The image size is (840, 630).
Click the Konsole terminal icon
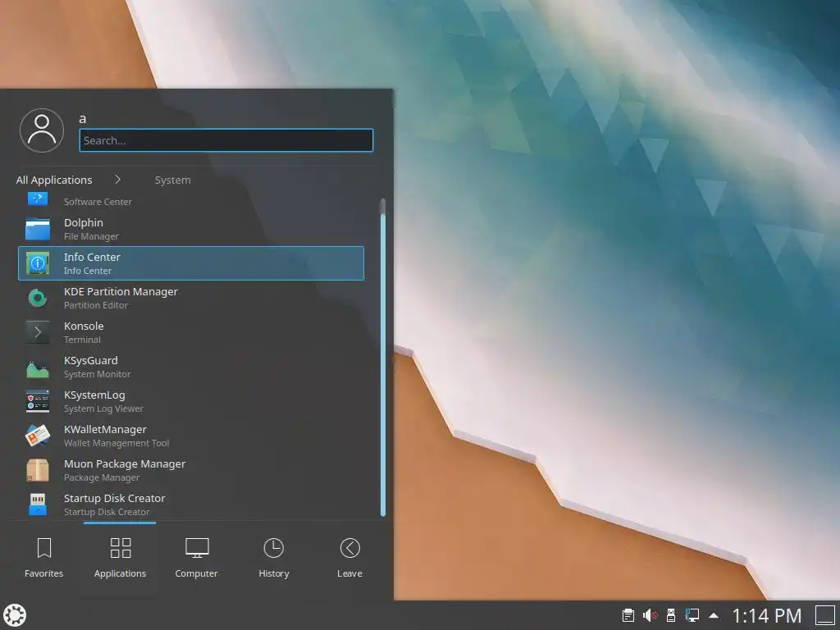coord(38,332)
